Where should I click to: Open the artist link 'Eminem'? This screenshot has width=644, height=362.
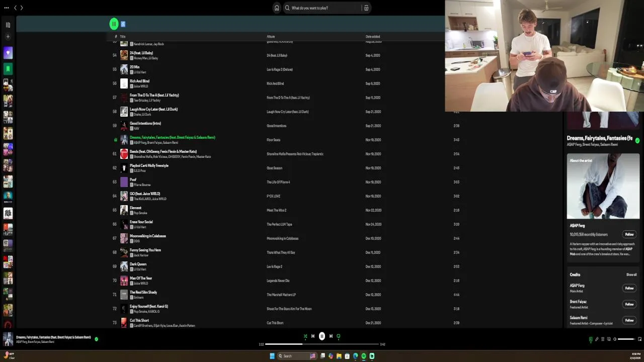tap(138, 298)
